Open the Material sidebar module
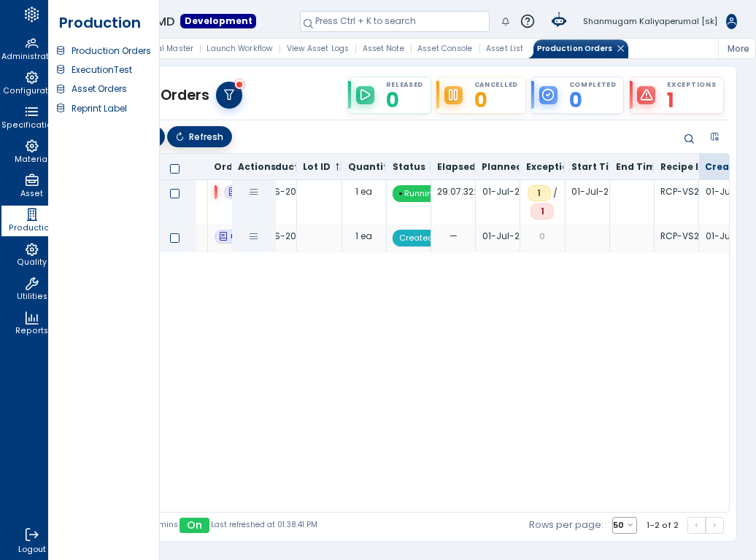This screenshot has height=560, width=756. 25,152
